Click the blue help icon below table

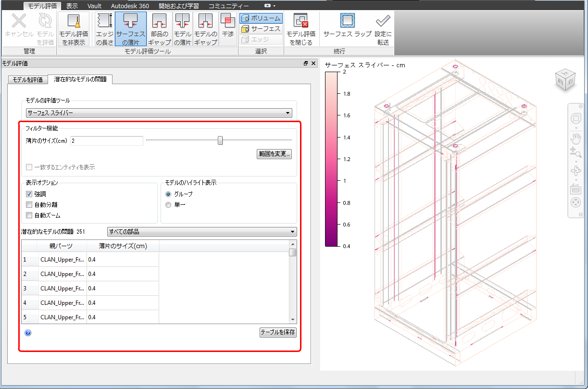coord(27,332)
